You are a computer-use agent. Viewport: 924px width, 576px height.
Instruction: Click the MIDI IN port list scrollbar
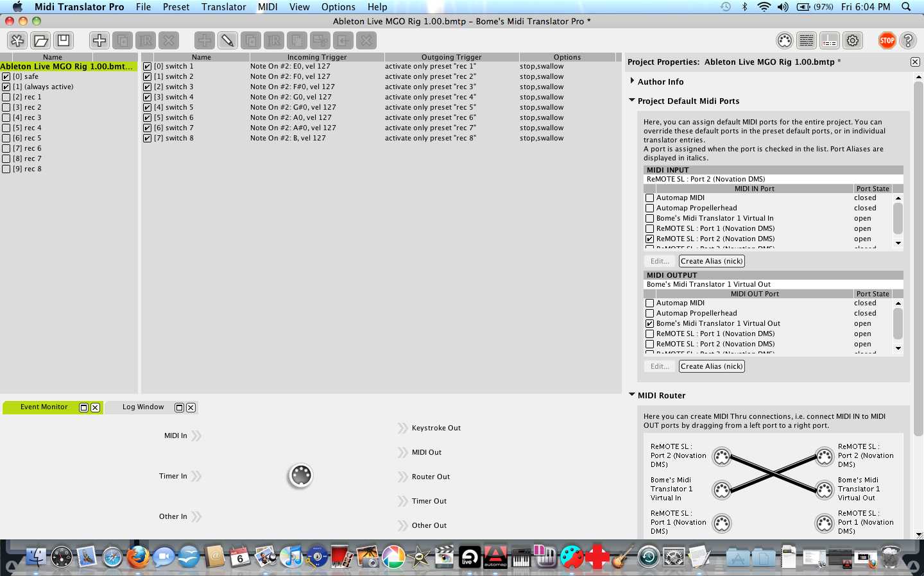898,220
